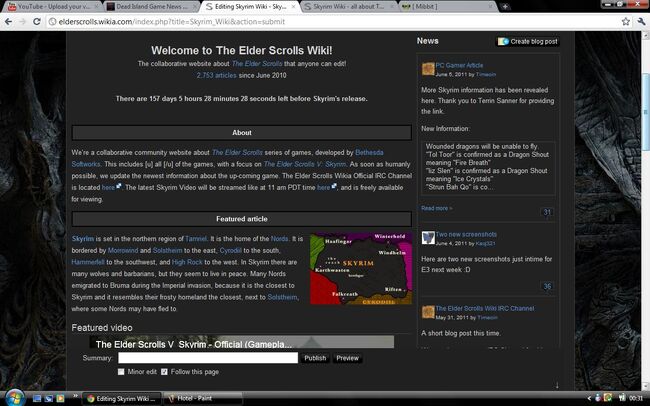This screenshot has width=650, height=406.
Task: Open the Bethesda Softworks link
Action: tap(369, 153)
